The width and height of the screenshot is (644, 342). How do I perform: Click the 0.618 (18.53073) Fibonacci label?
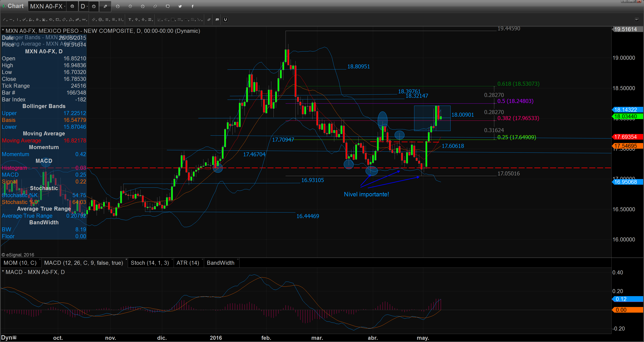click(x=518, y=84)
